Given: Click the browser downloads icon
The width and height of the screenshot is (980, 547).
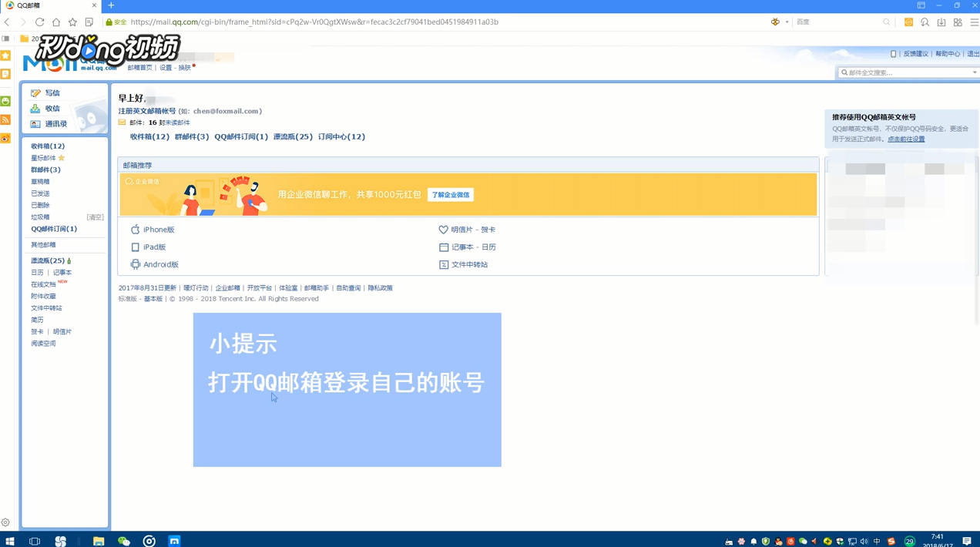Looking at the screenshot, I should point(941,22).
